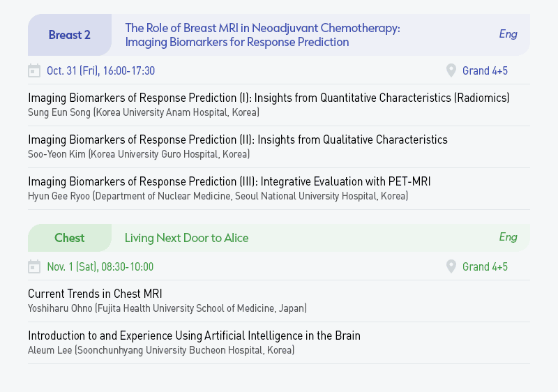Open the Radiomics Quantitative Characteristics talk
Viewport: 558px width, 392px height.
pyautogui.click(x=269, y=98)
